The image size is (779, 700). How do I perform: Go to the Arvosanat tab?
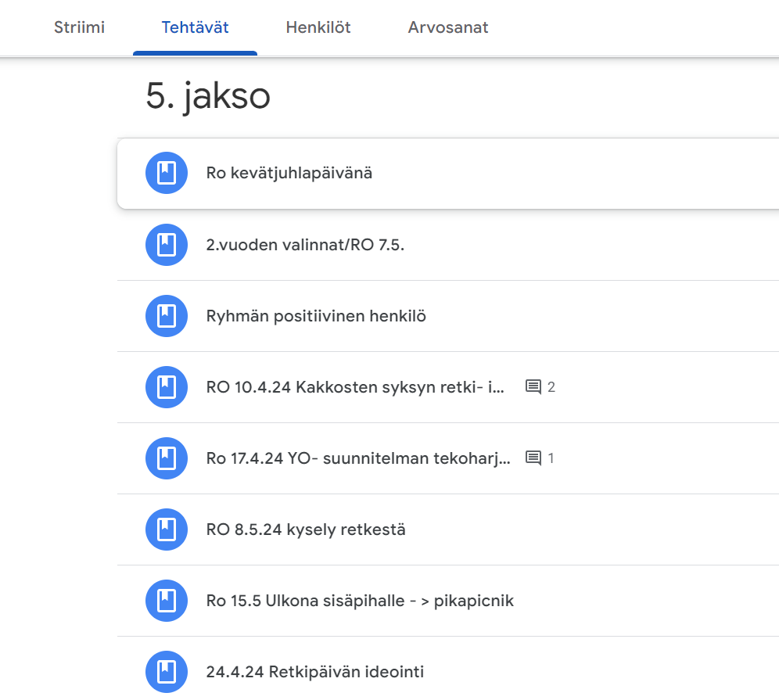448,27
